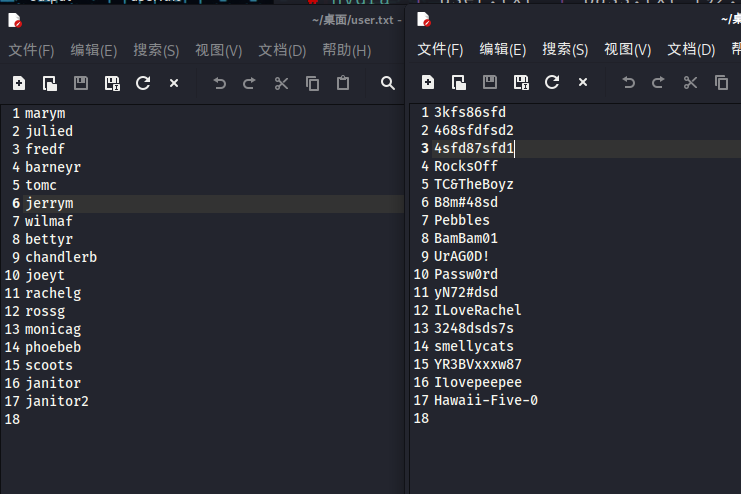Click Cut scissors icon in user.txt window
Image resolution: width=741 pixels, height=494 pixels.
281,84
